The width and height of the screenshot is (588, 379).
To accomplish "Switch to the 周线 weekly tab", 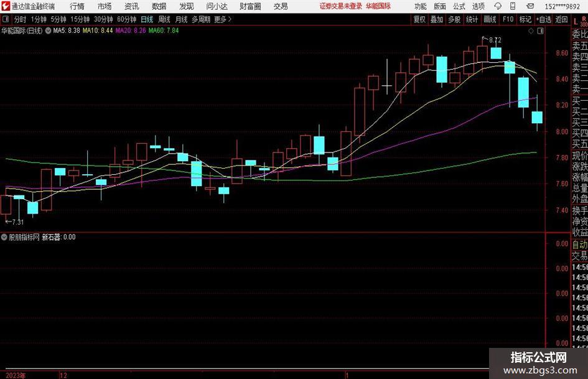I will pos(164,19).
